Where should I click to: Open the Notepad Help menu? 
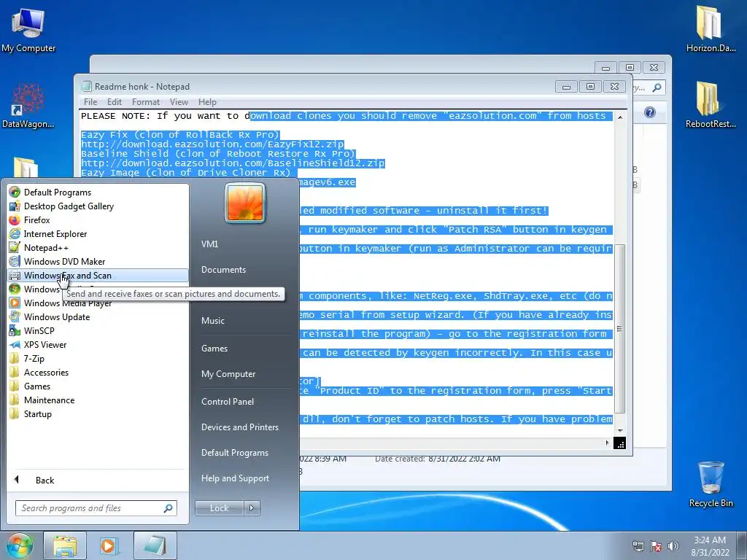click(x=207, y=102)
